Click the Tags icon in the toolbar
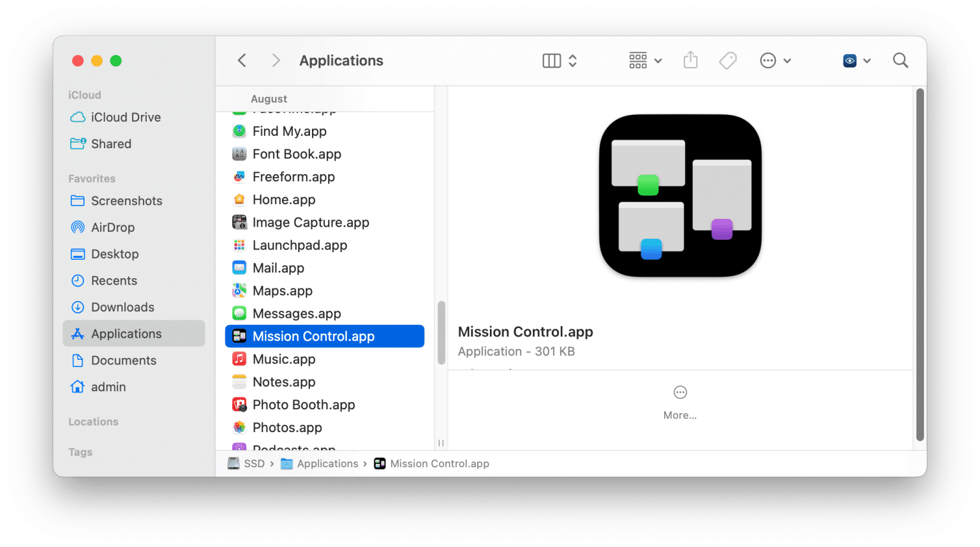The image size is (980, 547). pyautogui.click(x=727, y=60)
